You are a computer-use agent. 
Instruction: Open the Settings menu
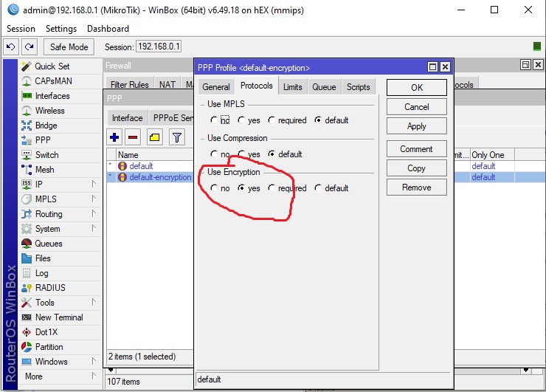[61, 29]
